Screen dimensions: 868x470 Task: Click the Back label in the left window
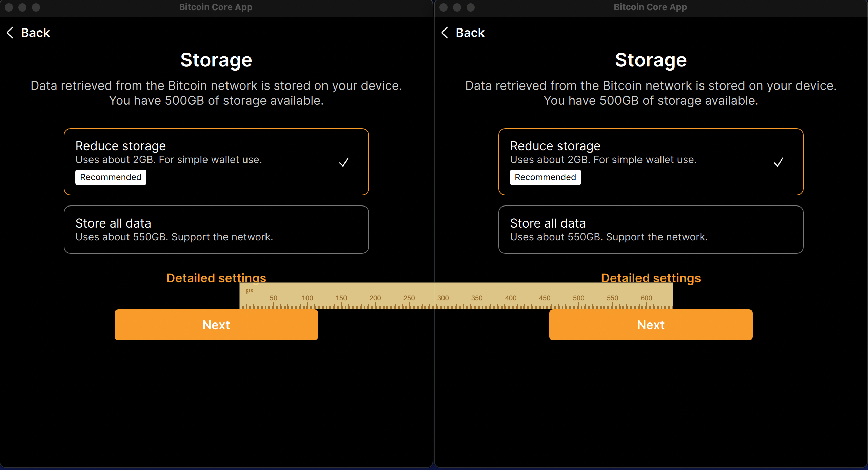(x=35, y=33)
